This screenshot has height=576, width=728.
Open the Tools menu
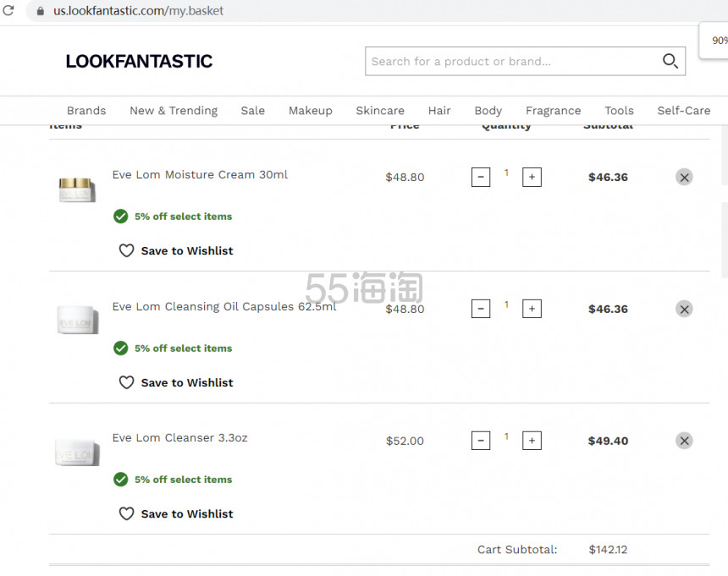tap(619, 111)
